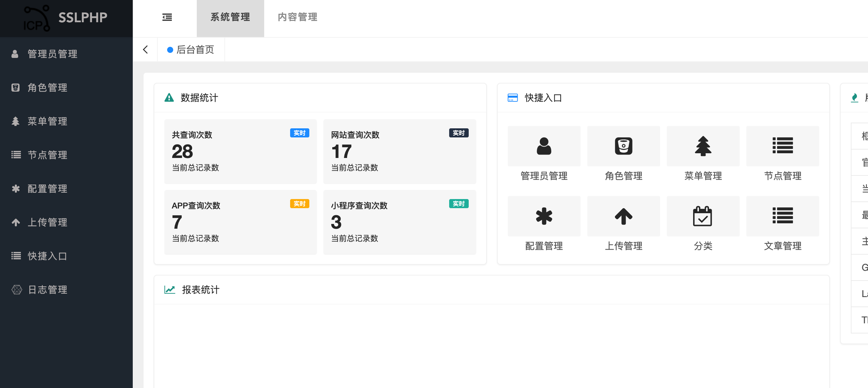Open the 节点管理 list icon shortcut

(782, 146)
